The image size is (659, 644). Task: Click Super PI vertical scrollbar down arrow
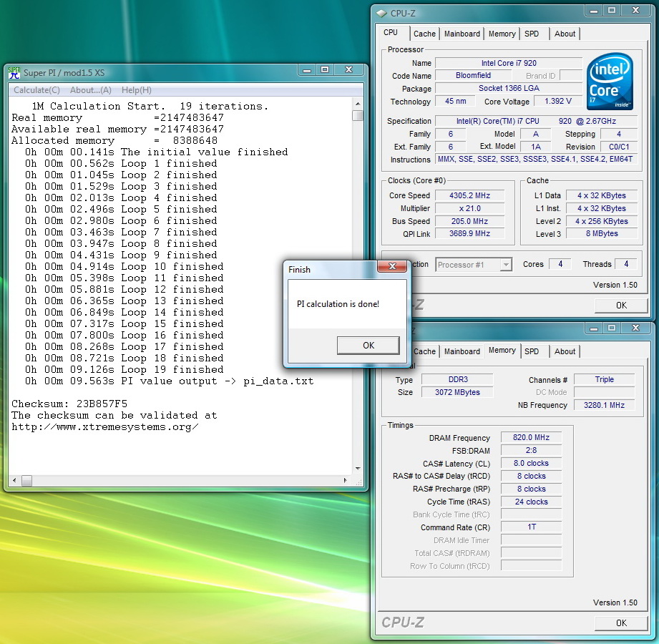(x=358, y=468)
